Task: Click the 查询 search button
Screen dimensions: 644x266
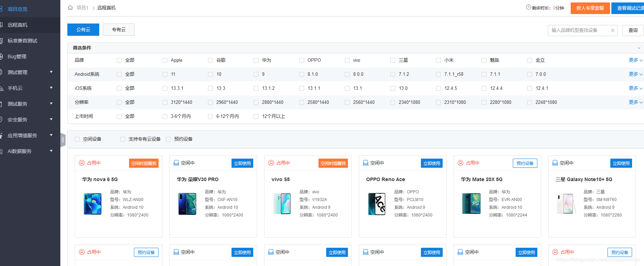Action: coord(633,31)
